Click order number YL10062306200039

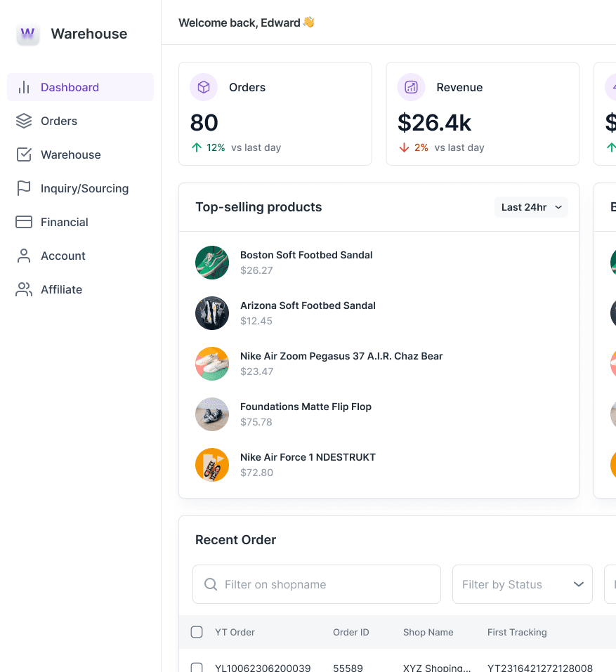[x=263, y=668]
